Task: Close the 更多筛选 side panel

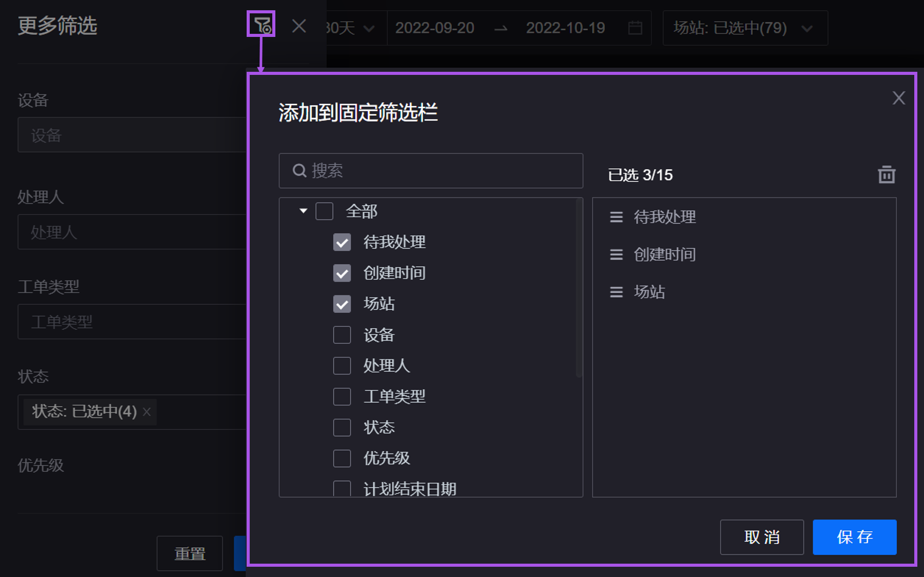Action: click(x=299, y=26)
